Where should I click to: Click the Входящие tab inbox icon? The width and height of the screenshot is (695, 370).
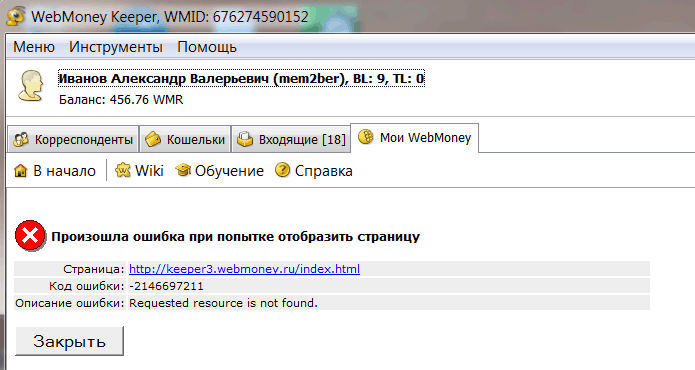click(x=245, y=139)
